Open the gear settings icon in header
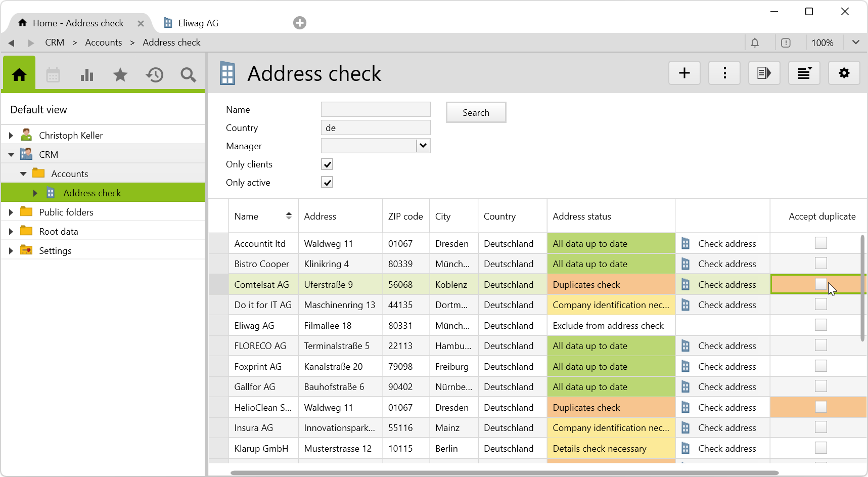Image resolution: width=868 pixels, height=477 pixels. click(844, 73)
